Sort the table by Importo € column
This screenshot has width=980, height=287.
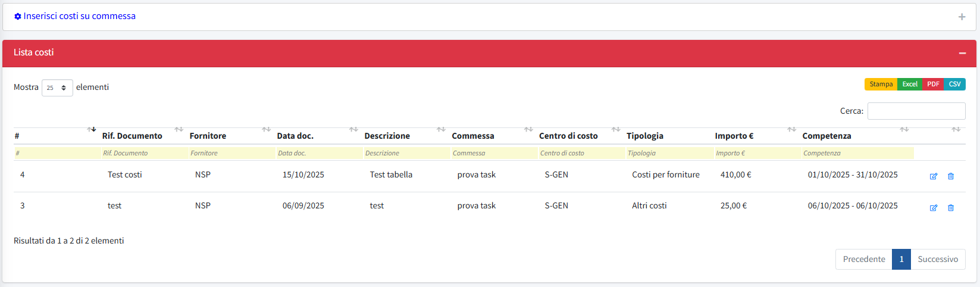pos(734,136)
